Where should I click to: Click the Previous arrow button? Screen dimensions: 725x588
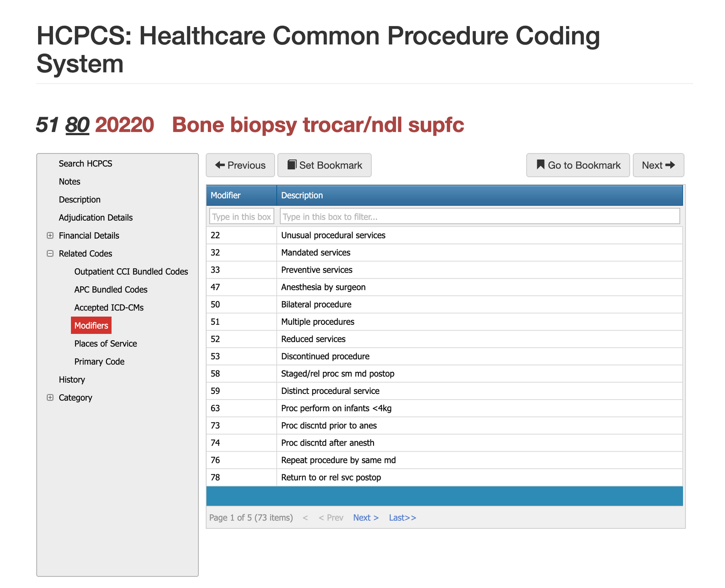(240, 165)
